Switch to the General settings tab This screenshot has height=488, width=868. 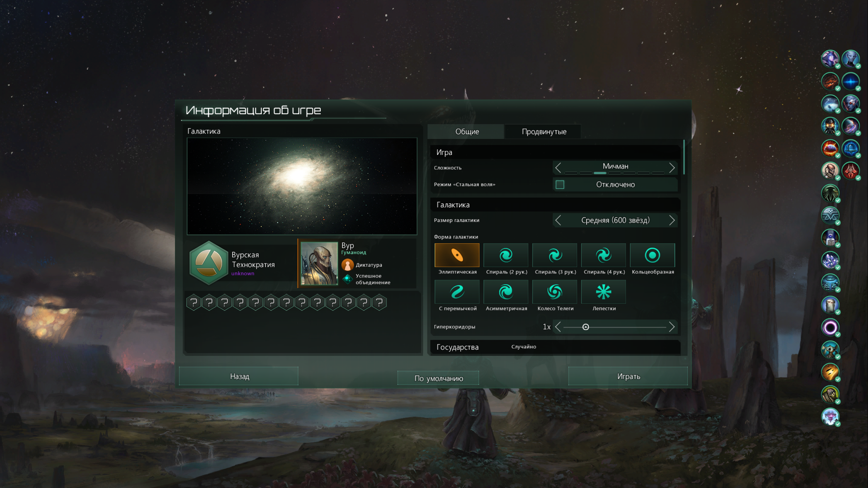pos(467,131)
